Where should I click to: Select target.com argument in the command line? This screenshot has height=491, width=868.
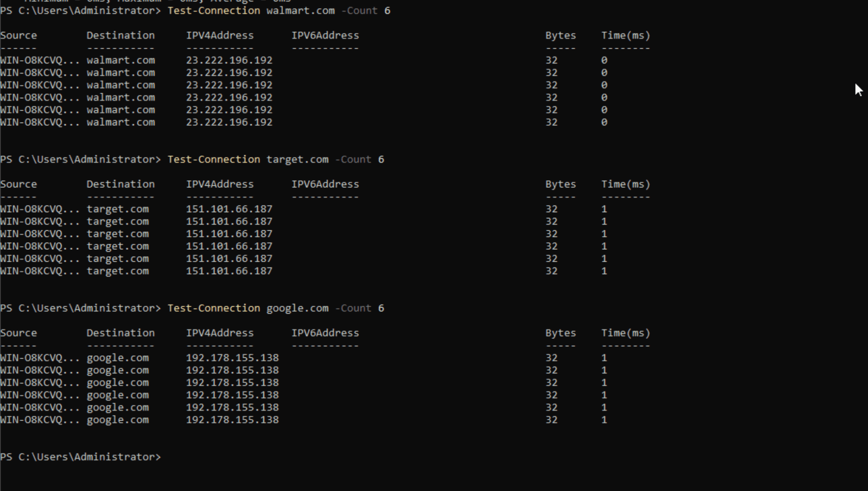(298, 159)
